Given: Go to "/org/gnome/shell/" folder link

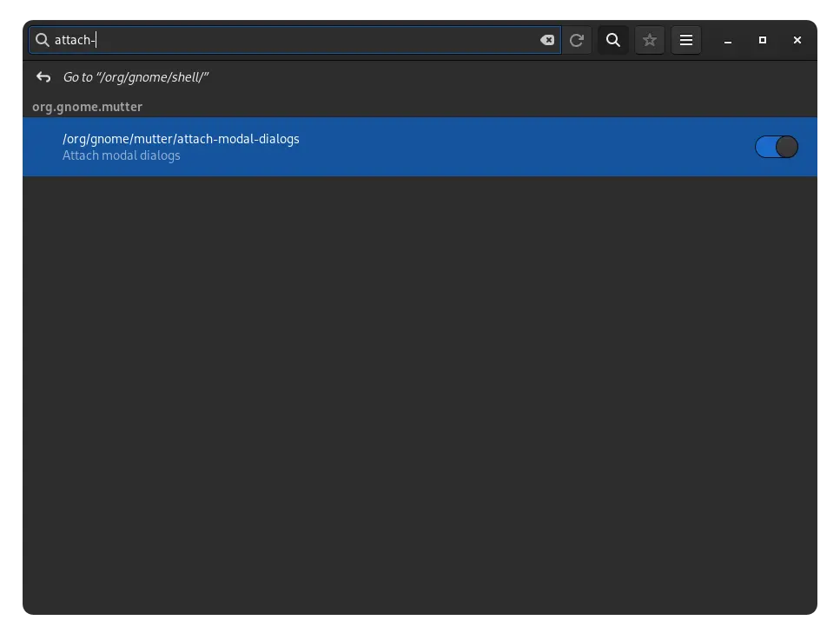Looking at the screenshot, I should coord(136,77).
